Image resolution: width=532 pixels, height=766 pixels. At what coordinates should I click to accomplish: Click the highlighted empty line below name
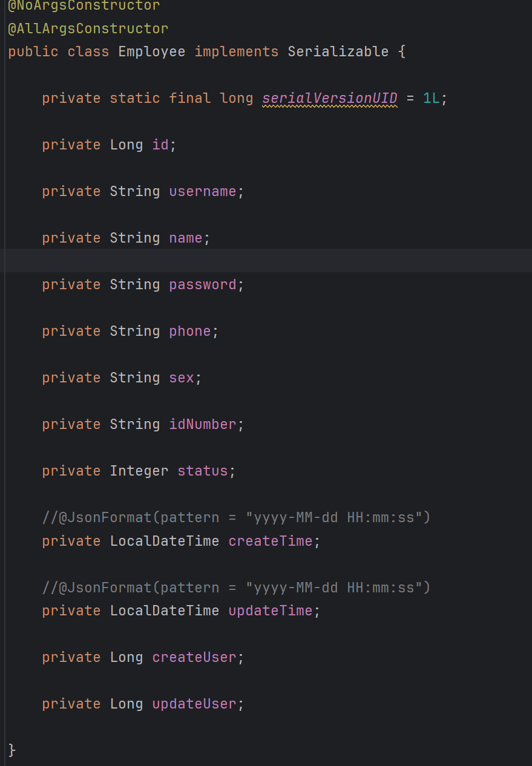[266, 261]
